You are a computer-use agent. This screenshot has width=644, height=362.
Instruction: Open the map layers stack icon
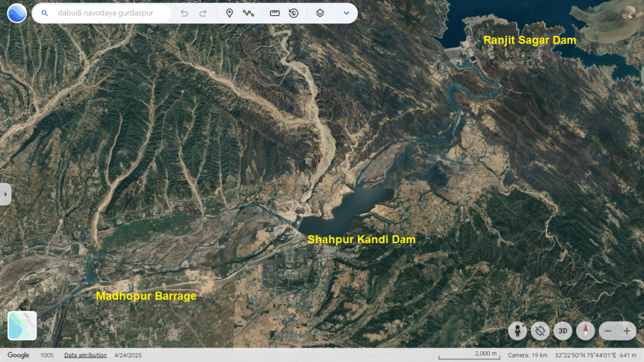[x=320, y=13]
